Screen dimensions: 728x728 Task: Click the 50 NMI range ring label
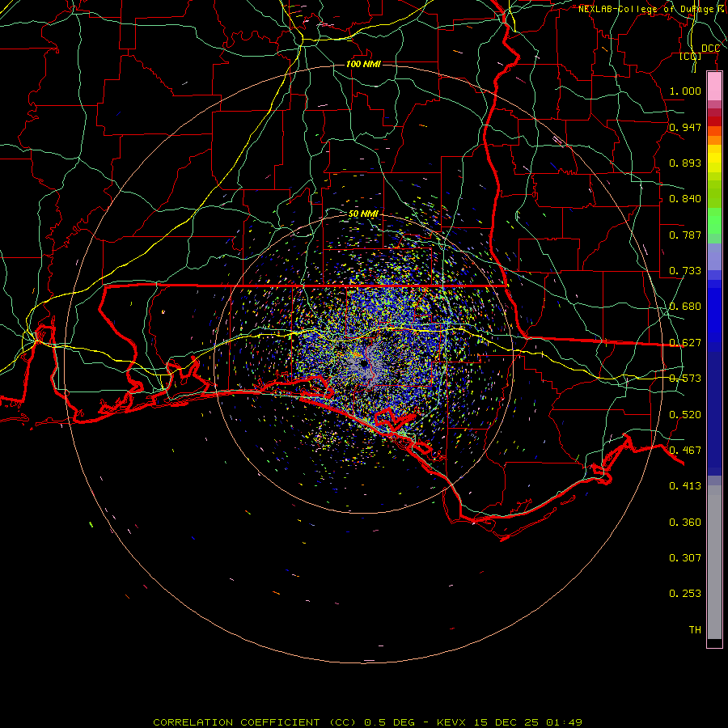click(x=363, y=214)
